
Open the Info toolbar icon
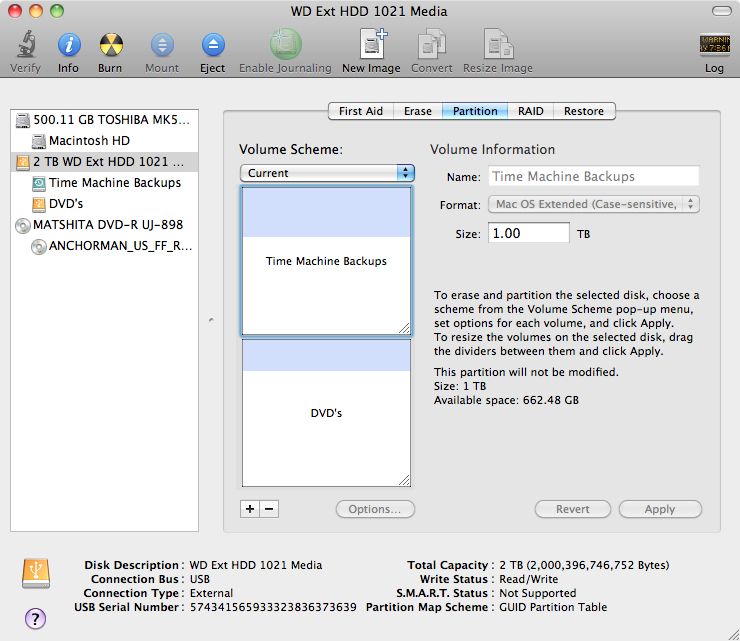69,45
